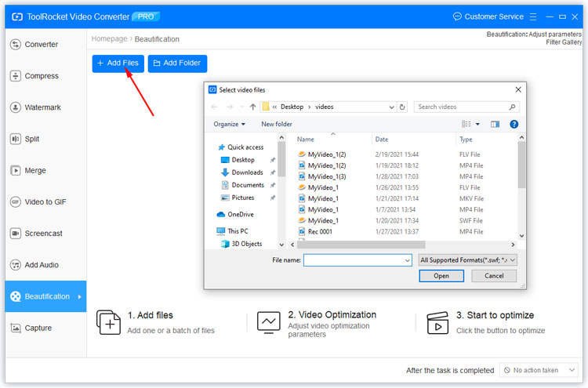Click the back arrow in file dialog
The width and height of the screenshot is (588, 388).
point(214,107)
